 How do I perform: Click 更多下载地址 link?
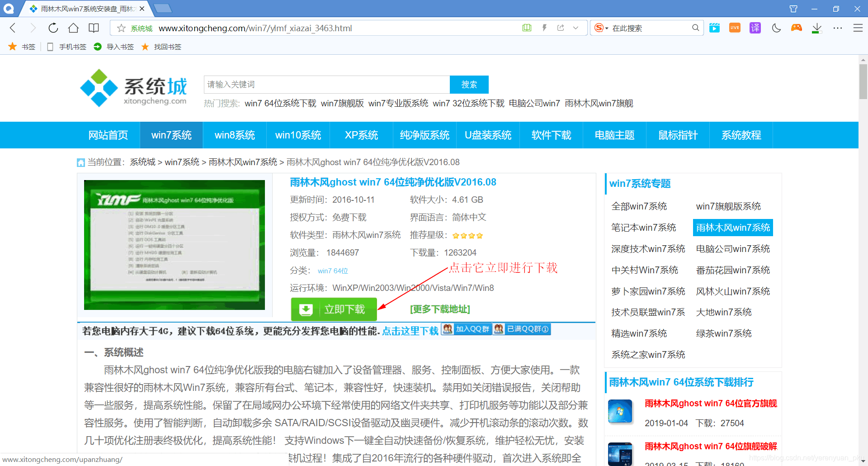[440, 309]
